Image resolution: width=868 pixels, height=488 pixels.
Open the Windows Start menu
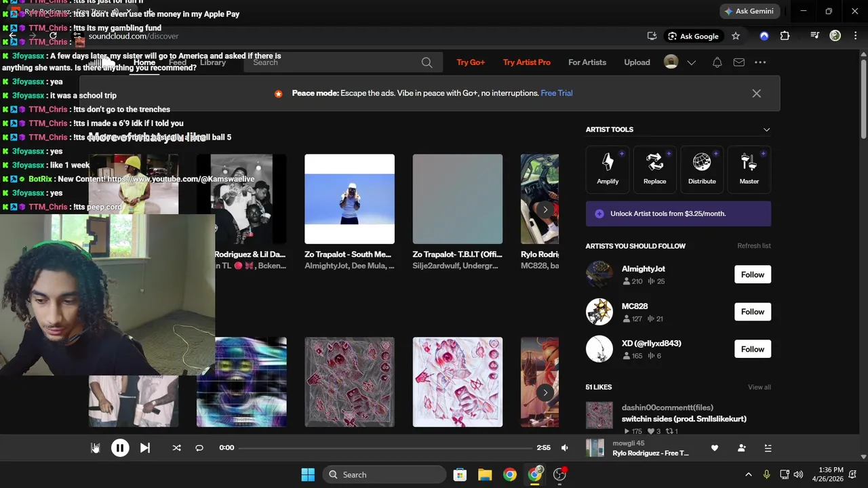pos(308,474)
